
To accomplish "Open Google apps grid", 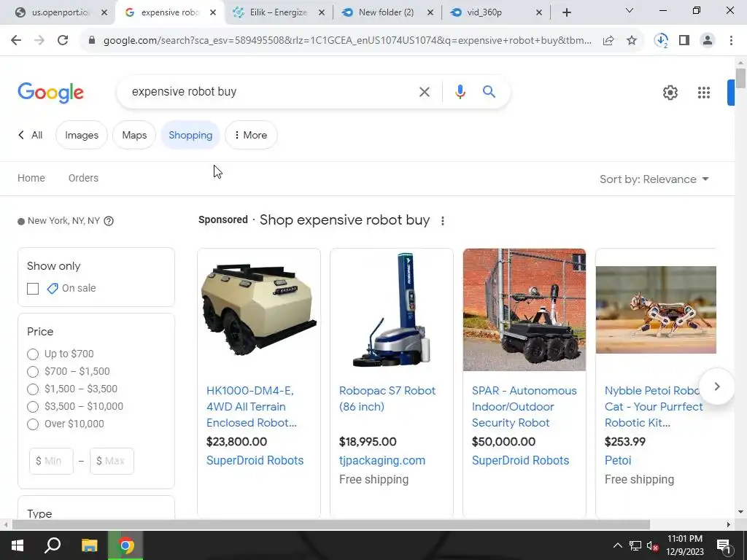I will (704, 93).
